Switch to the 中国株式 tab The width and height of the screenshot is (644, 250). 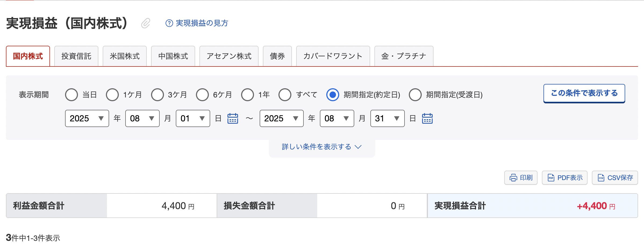tap(173, 56)
